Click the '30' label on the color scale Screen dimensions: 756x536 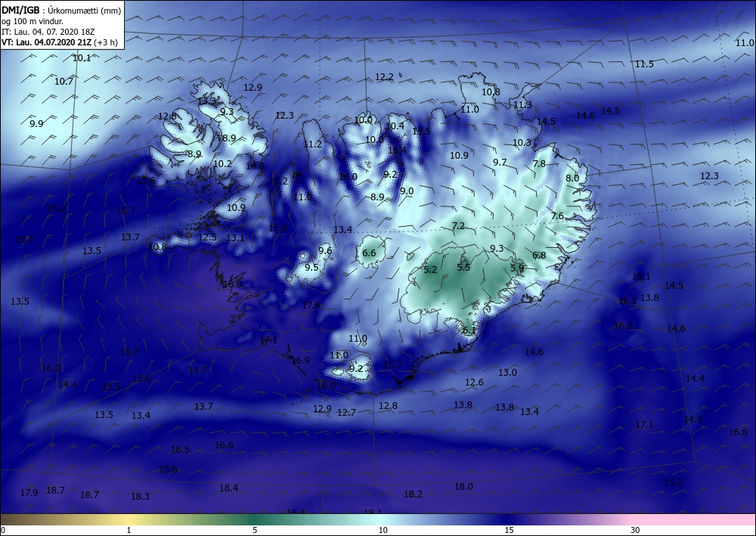636,530
